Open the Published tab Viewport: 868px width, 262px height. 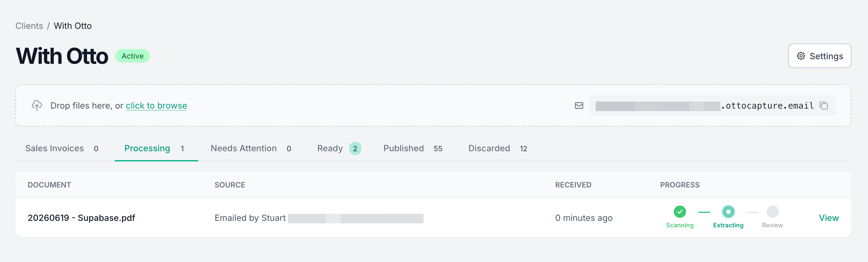(x=413, y=148)
